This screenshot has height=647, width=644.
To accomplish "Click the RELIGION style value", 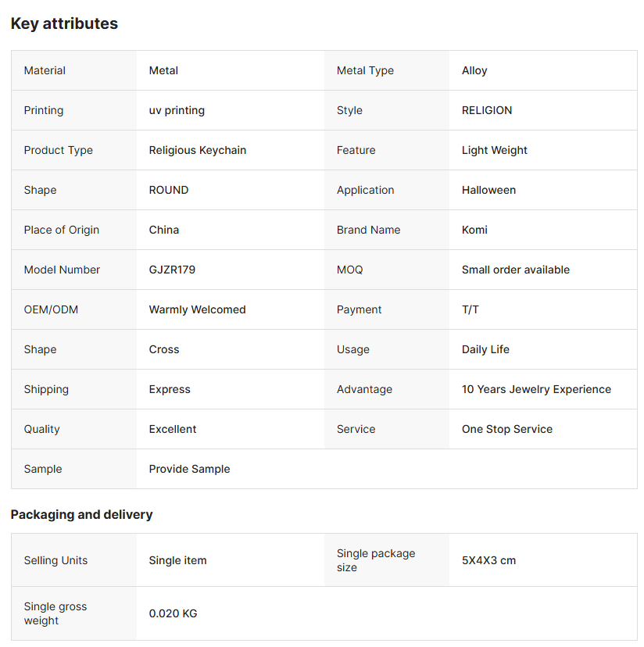I will pyautogui.click(x=487, y=110).
